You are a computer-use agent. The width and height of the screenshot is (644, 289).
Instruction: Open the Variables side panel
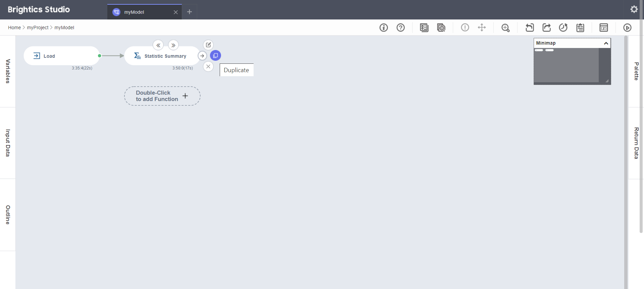pyautogui.click(x=8, y=71)
